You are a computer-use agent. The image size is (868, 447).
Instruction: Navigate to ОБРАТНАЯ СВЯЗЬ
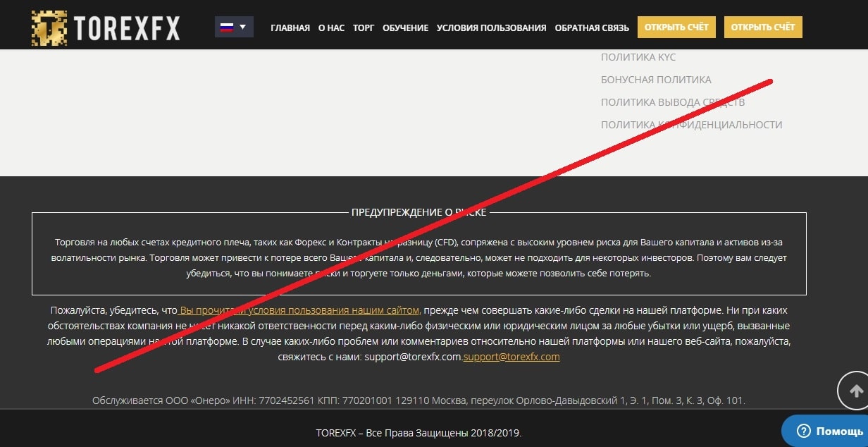pos(592,28)
